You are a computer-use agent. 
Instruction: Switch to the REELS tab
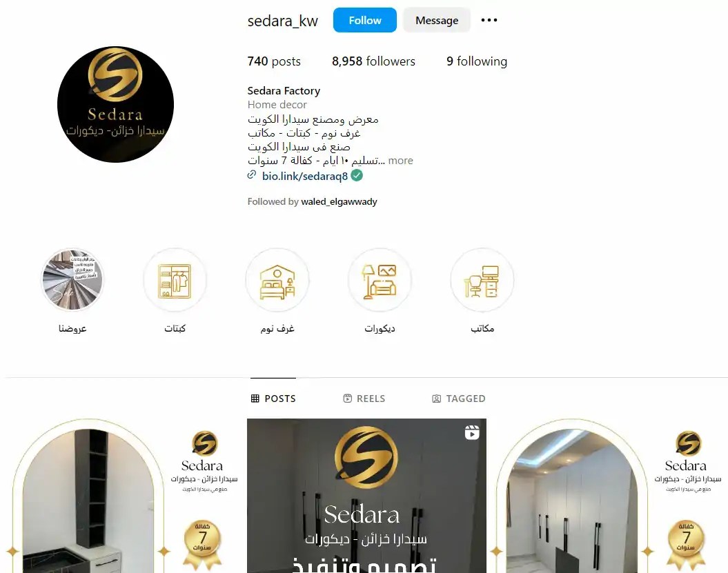point(364,399)
